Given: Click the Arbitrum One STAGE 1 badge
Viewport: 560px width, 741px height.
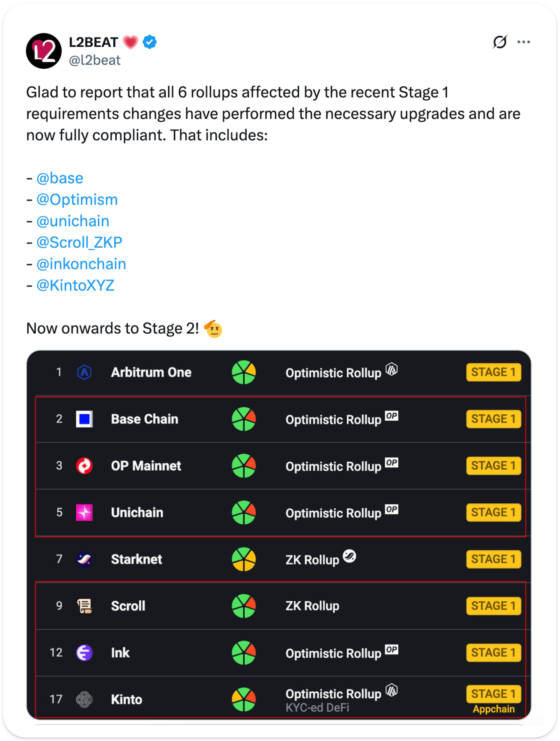Looking at the screenshot, I should [x=493, y=372].
